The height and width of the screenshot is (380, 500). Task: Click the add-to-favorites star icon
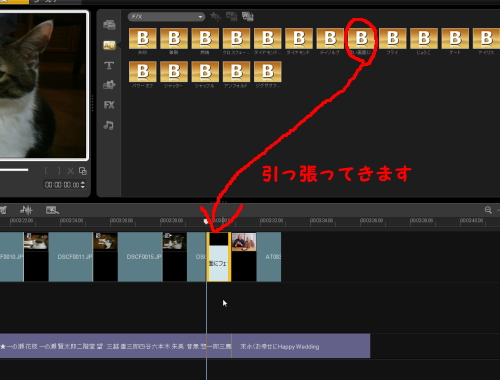point(215,16)
